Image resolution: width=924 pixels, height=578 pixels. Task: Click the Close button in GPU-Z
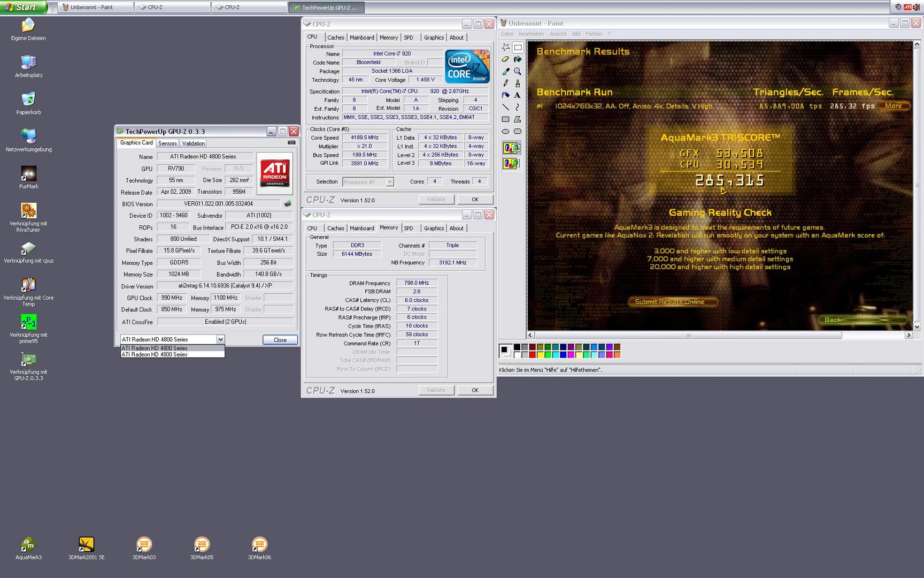click(280, 340)
